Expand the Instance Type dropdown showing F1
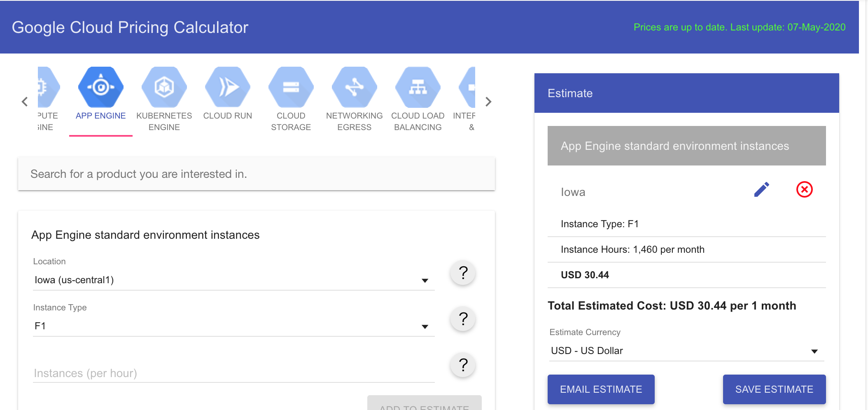Screen dimensions: 868x410 (x=234, y=326)
